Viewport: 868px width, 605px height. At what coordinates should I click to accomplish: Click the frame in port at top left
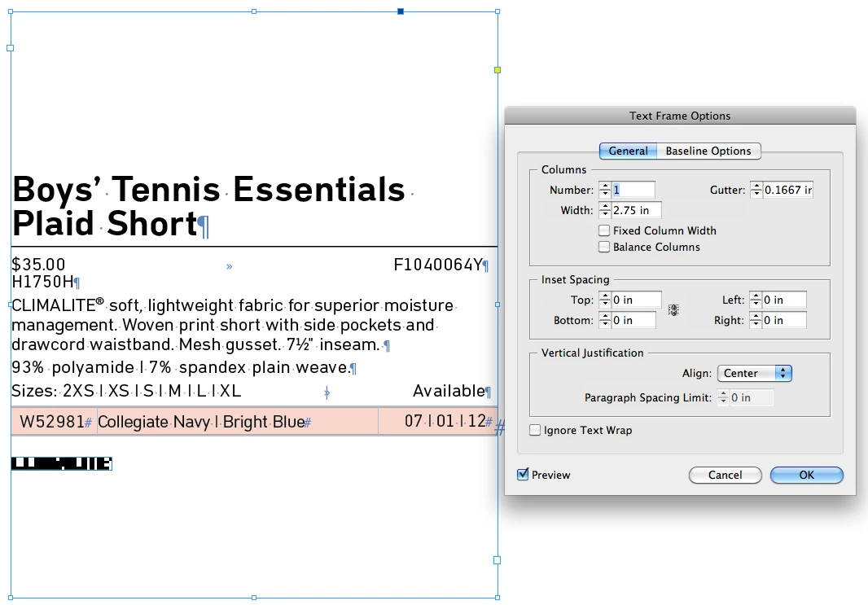10,48
